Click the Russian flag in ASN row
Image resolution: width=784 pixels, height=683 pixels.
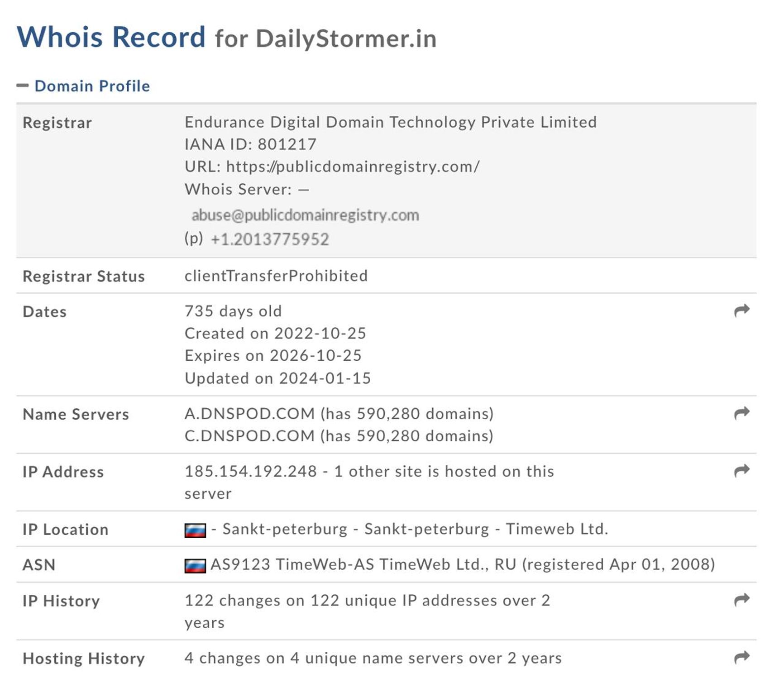195,565
